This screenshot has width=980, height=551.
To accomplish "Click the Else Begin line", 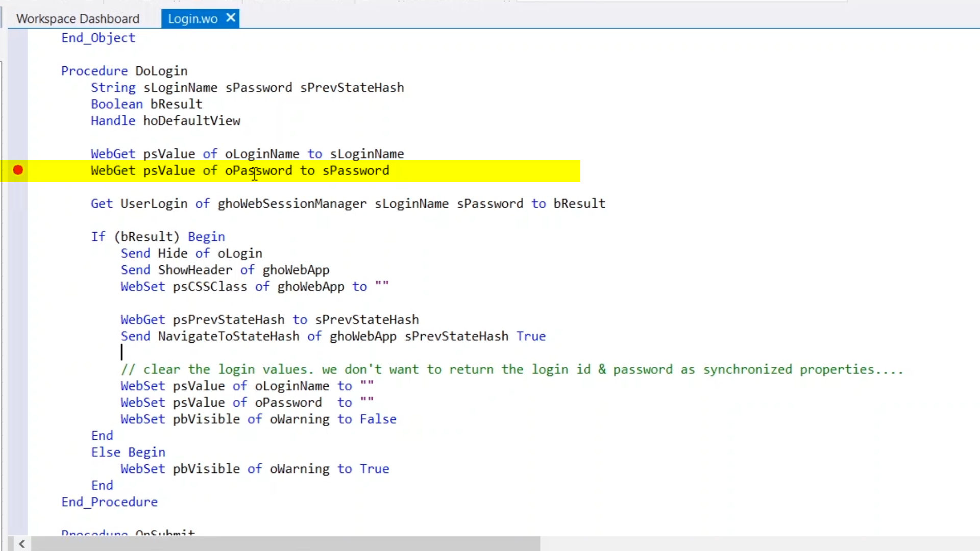I will [x=128, y=453].
